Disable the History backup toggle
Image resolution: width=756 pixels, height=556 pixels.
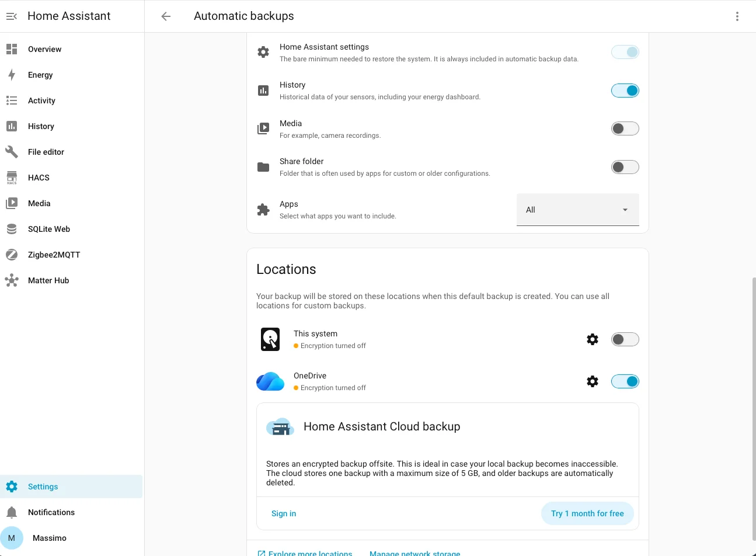625,91
